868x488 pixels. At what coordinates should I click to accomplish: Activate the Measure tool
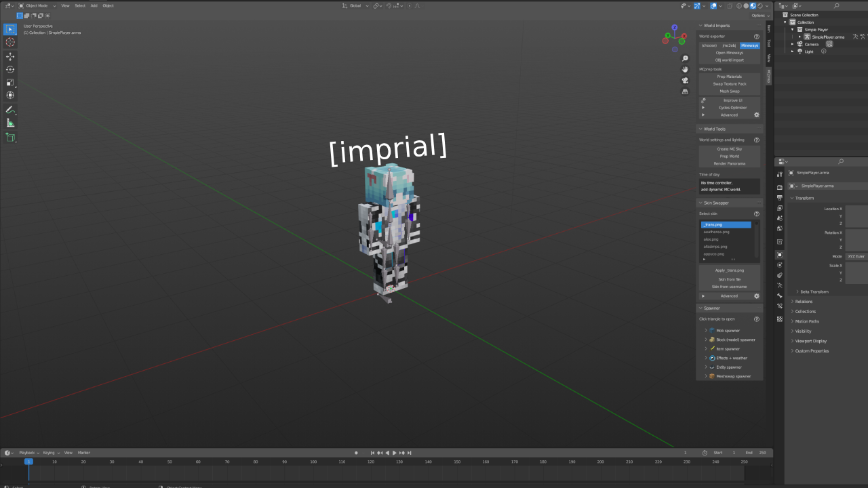point(10,123)
